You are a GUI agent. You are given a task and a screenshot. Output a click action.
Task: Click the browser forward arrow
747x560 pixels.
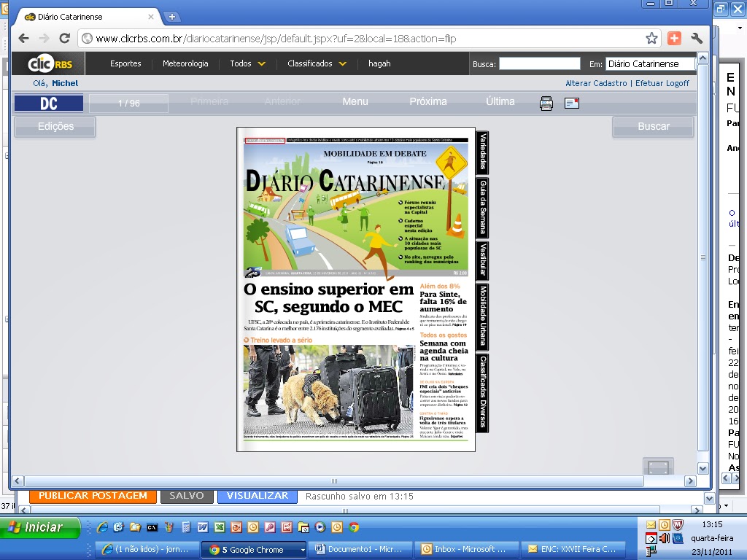click(x=44, y=39)
